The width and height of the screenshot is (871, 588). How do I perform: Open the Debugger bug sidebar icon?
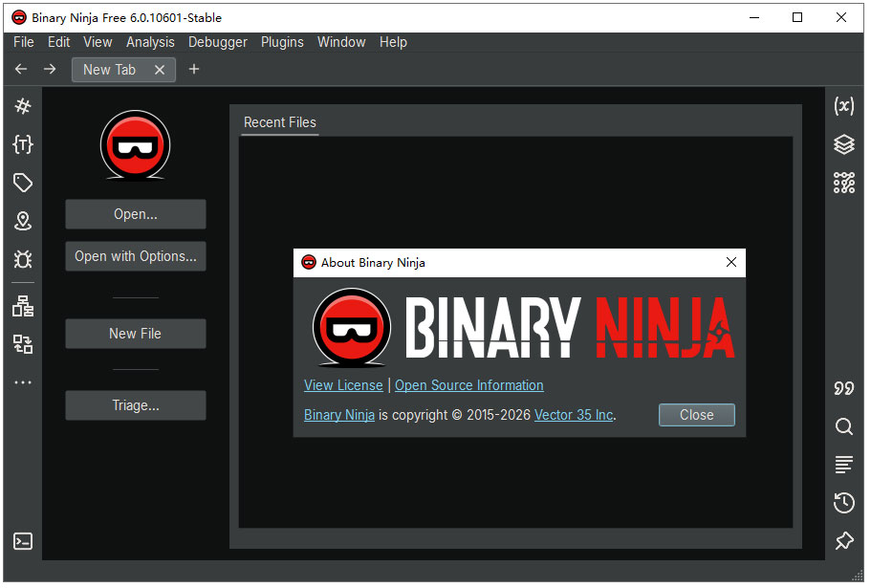click(23, 259)
